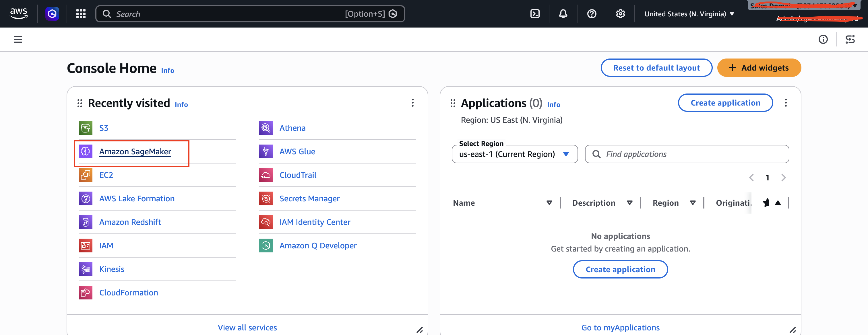Open the Amazon Redshift link

click(130, 222)
